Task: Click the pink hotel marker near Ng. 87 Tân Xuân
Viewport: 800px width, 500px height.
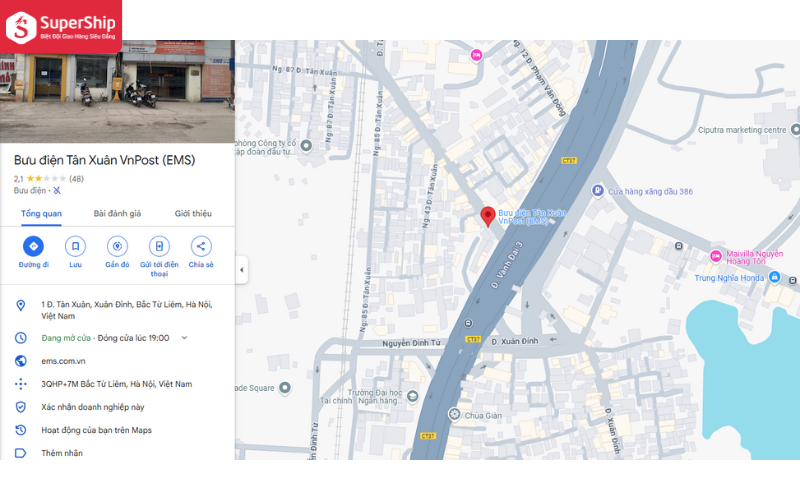Action: [x=476, y=55]
